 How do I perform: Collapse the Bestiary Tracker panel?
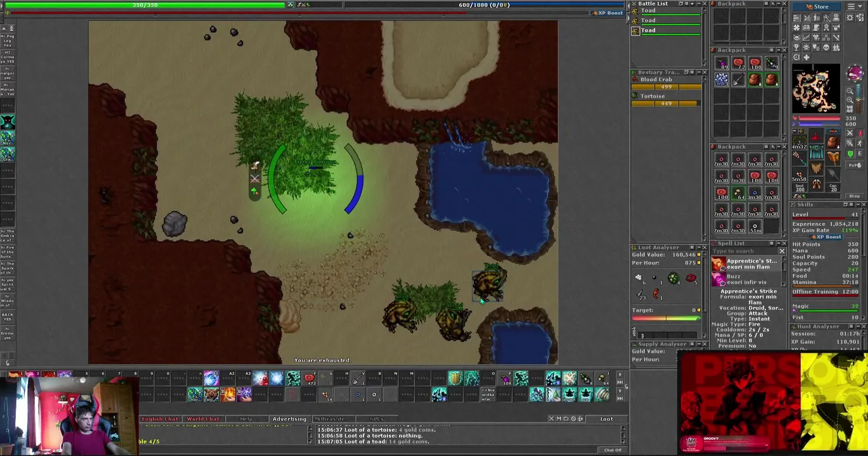[698, 72]
